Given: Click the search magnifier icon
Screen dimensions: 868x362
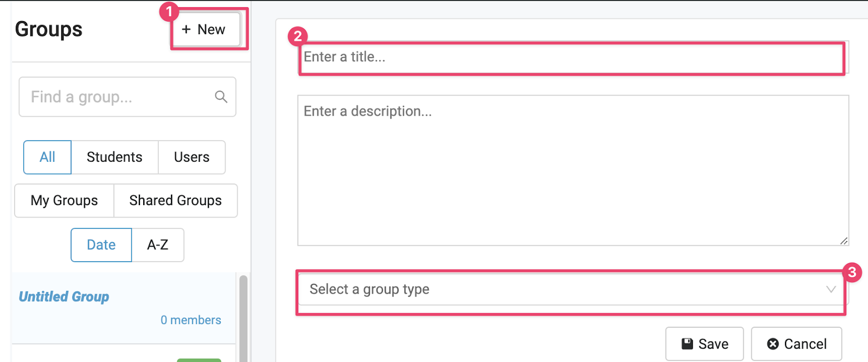Looking at the screenshot, I should [221, 97].
